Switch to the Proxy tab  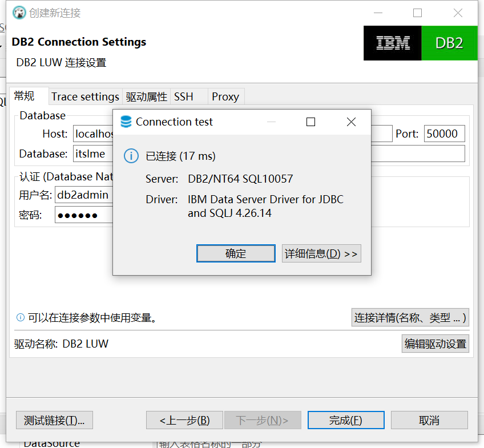(x=226, y=96)
